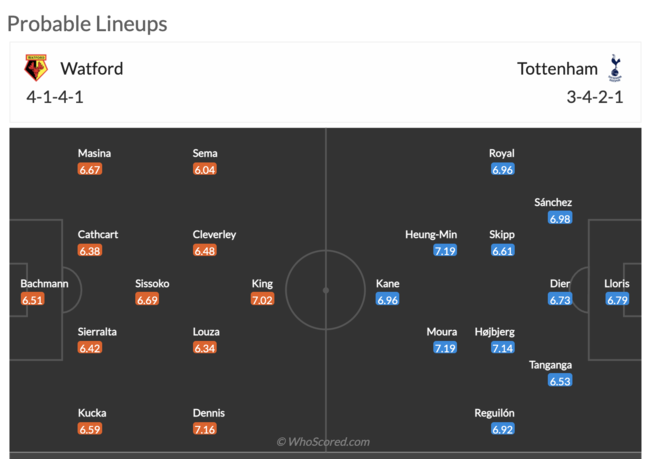Select Kane on the pitch
The image size is (650, 459).
[x=387, y=283]
